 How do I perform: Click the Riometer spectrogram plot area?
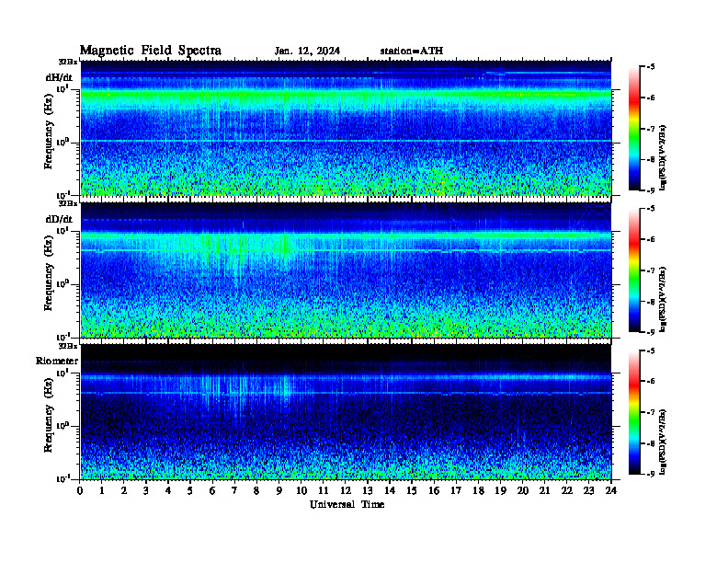(346, 412)
